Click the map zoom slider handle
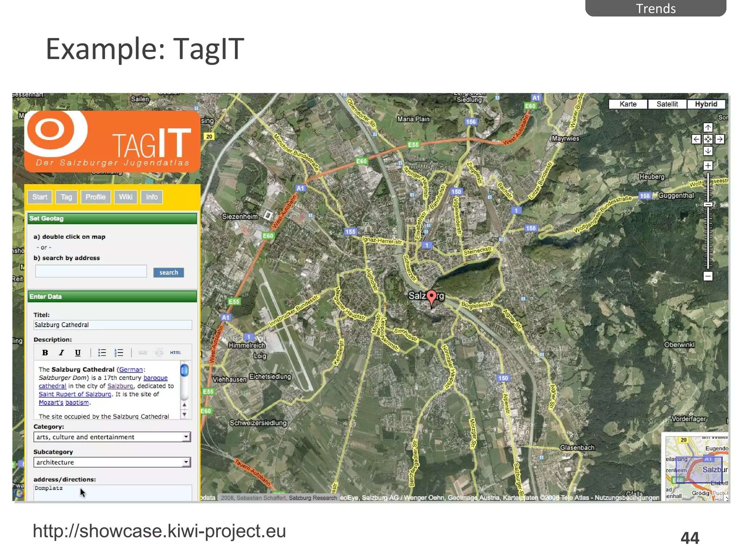Image resolution: width=747 pixels, height=560 pixels. coord(708,205)
